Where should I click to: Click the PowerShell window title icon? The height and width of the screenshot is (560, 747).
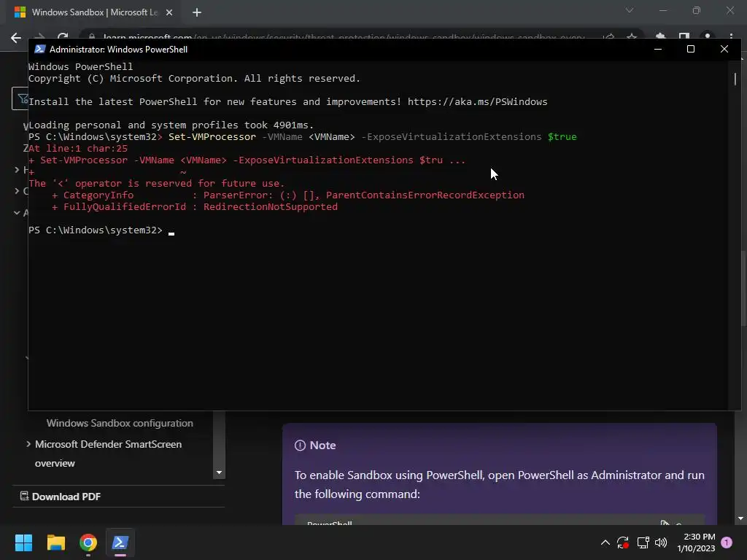40,49
